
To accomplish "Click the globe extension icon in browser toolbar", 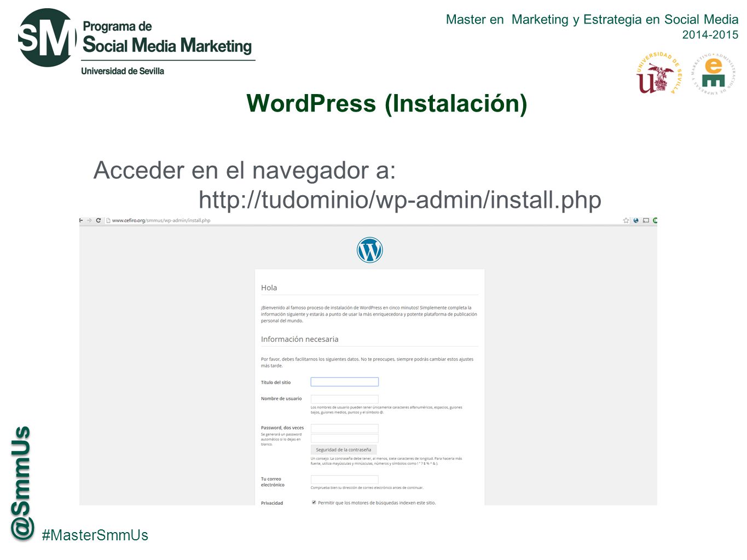I will click(x=636, y=220).
